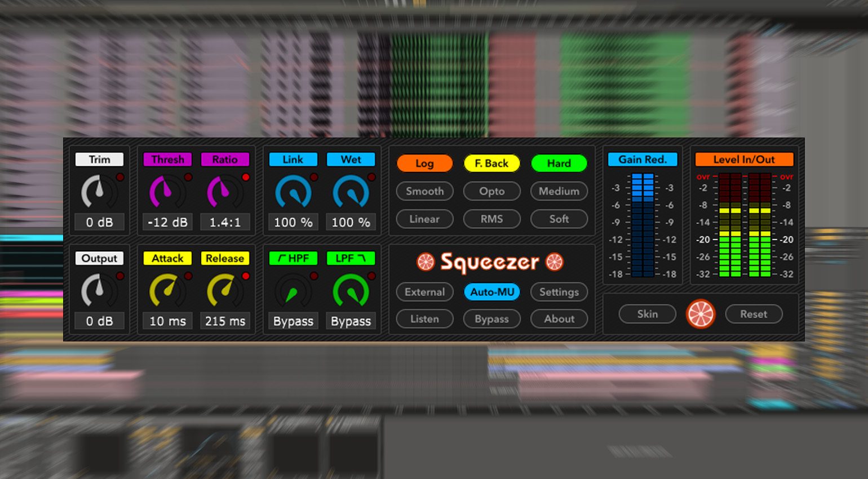Viewport: 868px width, 479px height.
Task: Select the Linear curve mode
Action: coord(424,219)
